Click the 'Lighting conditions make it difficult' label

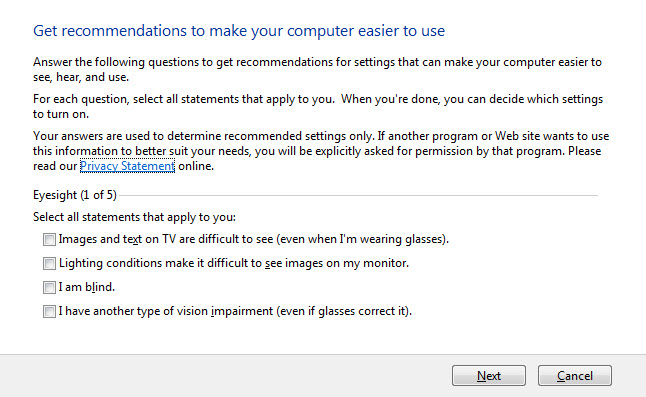click(234, 263)
